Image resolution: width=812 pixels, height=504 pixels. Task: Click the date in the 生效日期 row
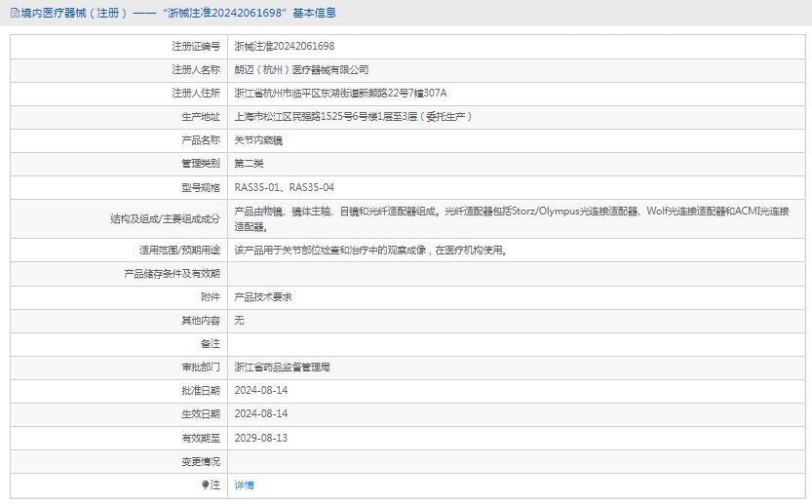point(261,414)
